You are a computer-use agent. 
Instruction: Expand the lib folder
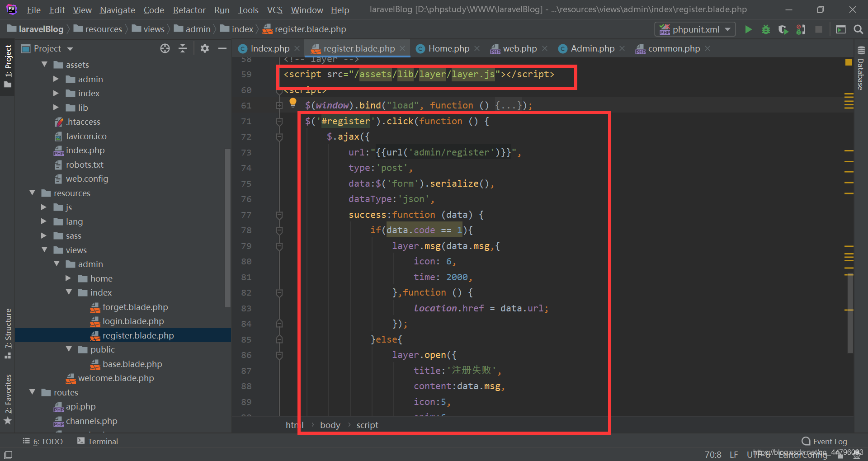pos(56,108)
